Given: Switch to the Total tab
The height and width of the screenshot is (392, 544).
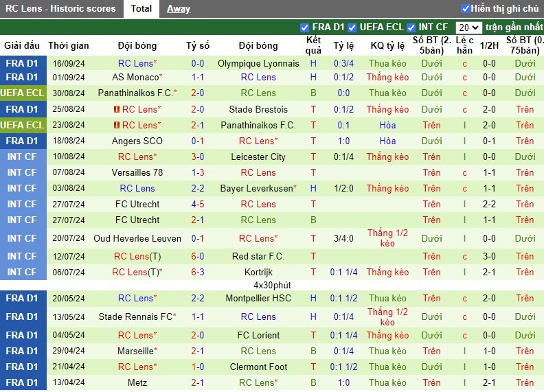Looking at the screenshot, I should pyautogui.click(x=141, y=8).
